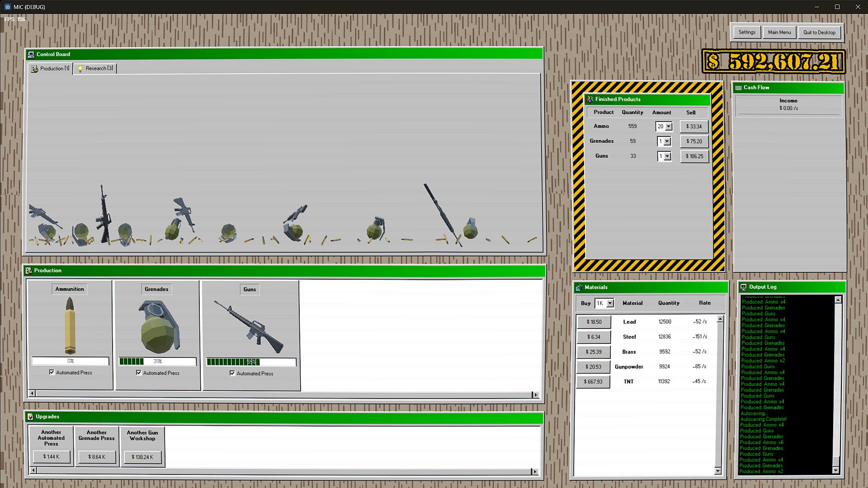Click the Upgrades panel shield icon
This screenshot has height=488, width=868.
(30, 417)
